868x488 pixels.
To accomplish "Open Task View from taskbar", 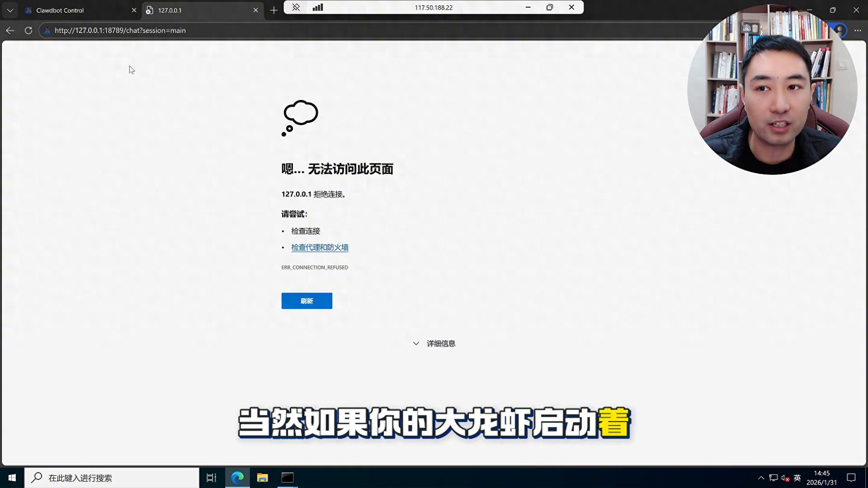I will 211,478.
